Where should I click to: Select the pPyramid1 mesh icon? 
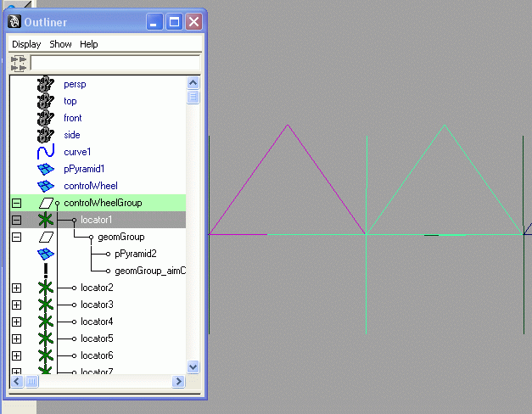46,169
